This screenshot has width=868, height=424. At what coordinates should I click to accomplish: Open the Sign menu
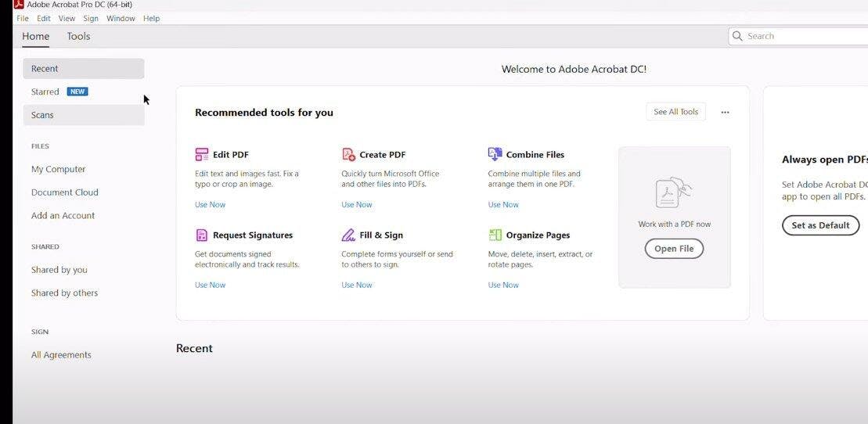pyautogui.click(x=91, y=18)
